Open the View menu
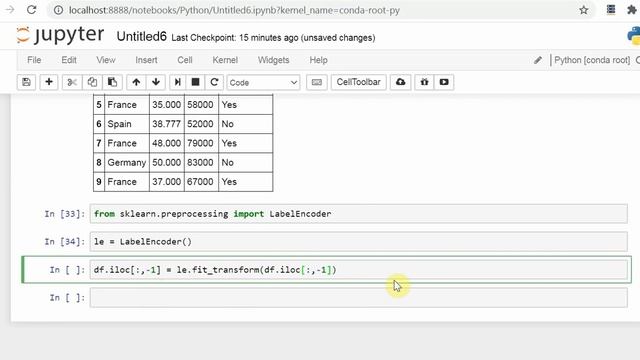Viewport: 640px width, 360px height. pos(106,60)
